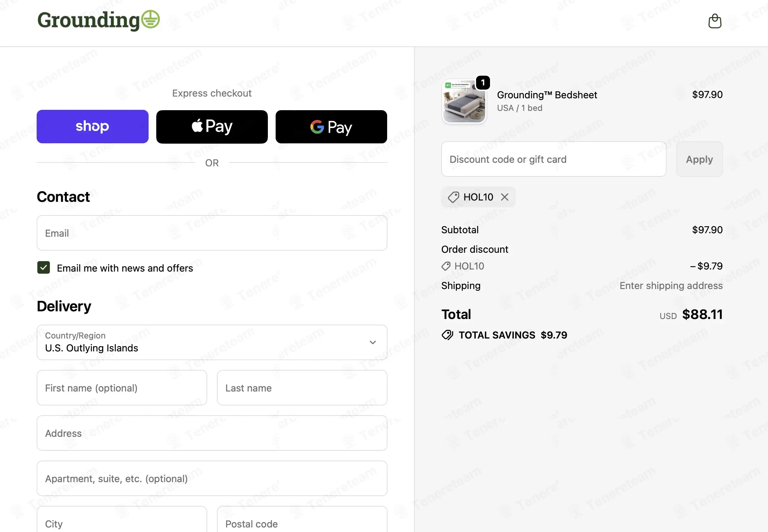Click the Grounding logo in header

click(x=99, y=20)
